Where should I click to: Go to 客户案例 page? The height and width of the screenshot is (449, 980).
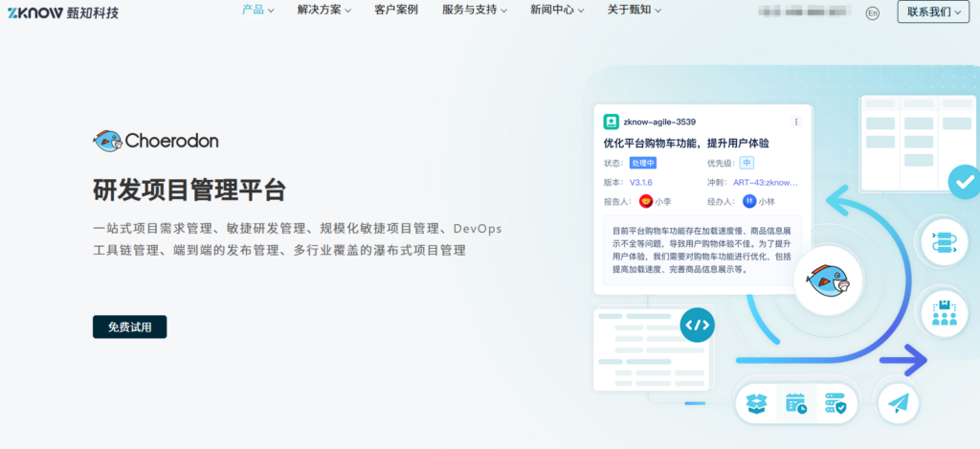[x=396, y=10]
